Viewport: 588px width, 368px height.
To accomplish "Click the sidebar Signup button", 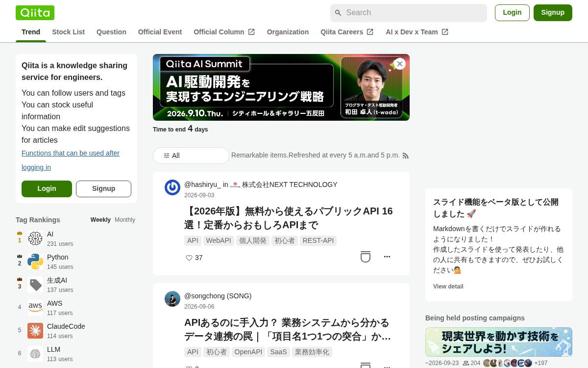I will 103,189.
